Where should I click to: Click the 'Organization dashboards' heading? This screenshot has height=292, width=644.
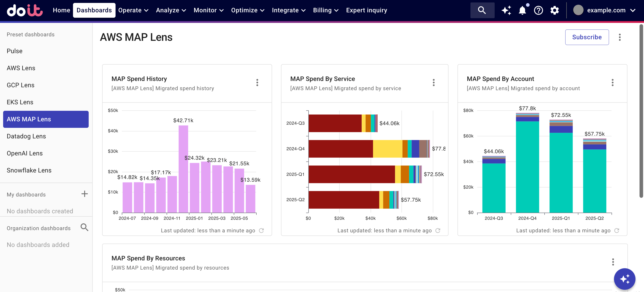pos(39,228)
